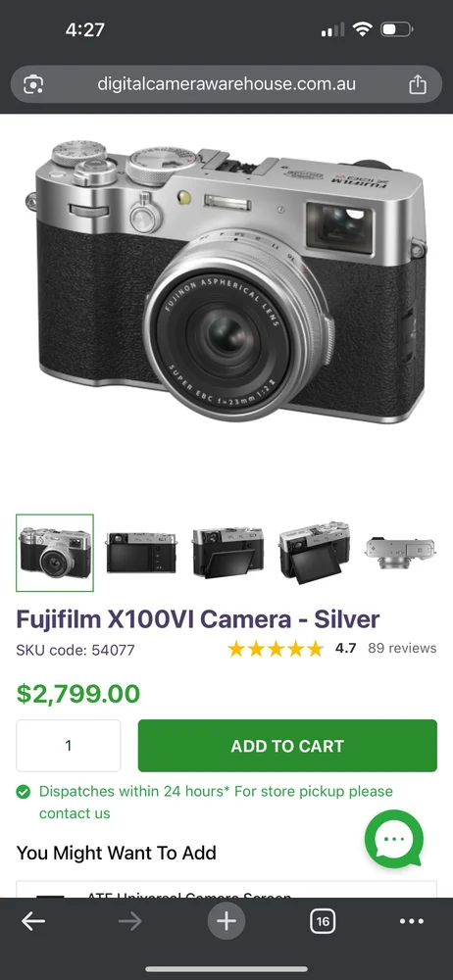Tap the forward arrow in bottom toolbar

130,921
